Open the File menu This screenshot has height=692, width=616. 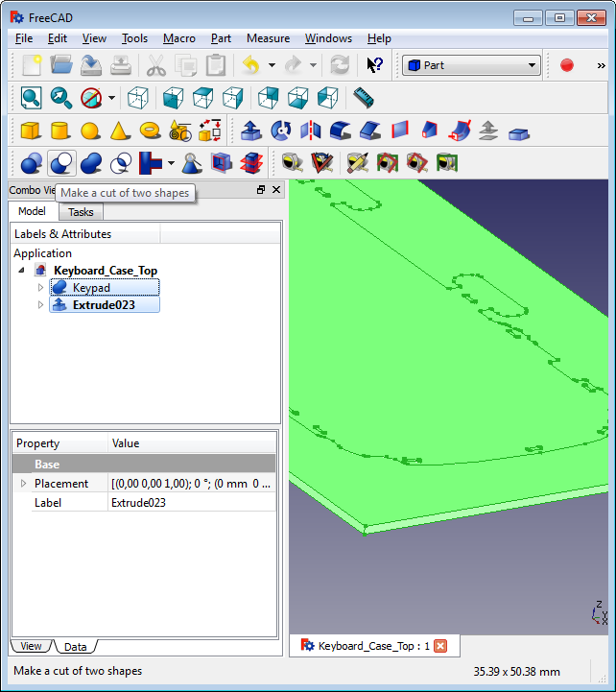pos(24,38)
